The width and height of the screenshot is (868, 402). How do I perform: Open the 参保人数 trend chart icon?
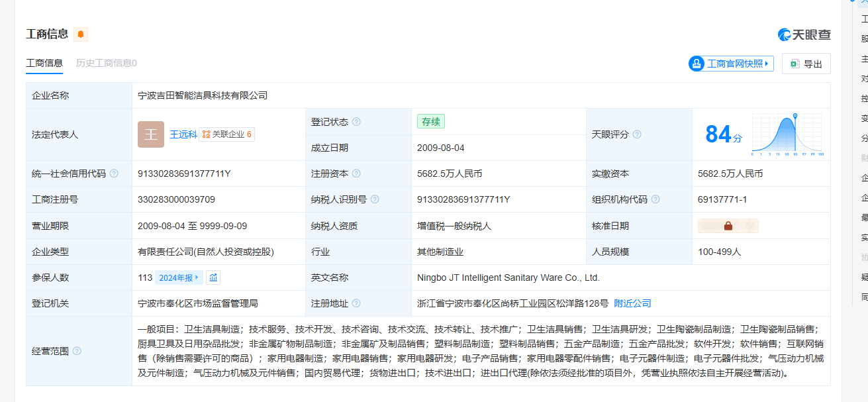pos(213,277)
